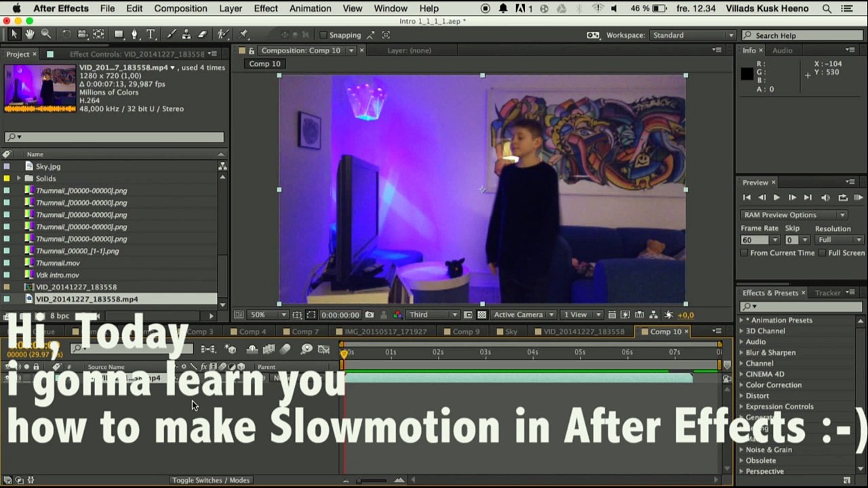Check From Current Time option
Viewport: 868px width, 488px height.
[x=745, y=253]
